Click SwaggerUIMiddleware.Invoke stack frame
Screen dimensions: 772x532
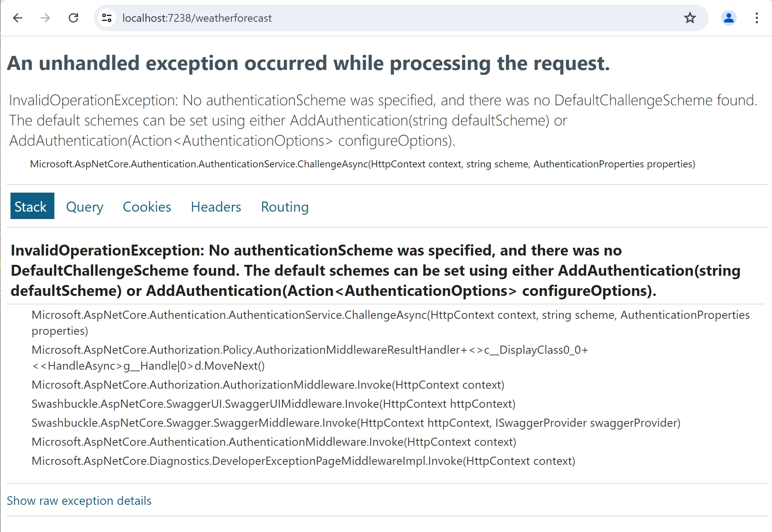273,404
